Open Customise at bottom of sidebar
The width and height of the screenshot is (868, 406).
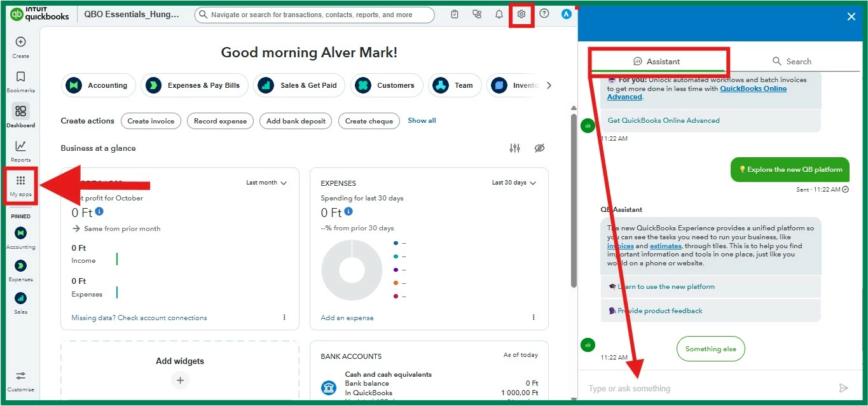[x=20, y=375]
